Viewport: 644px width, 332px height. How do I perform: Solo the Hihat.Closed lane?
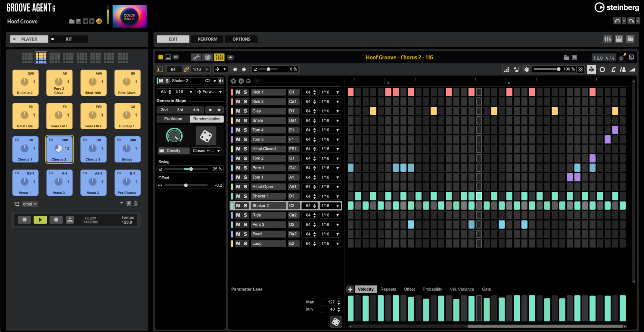tap(245, 149)
